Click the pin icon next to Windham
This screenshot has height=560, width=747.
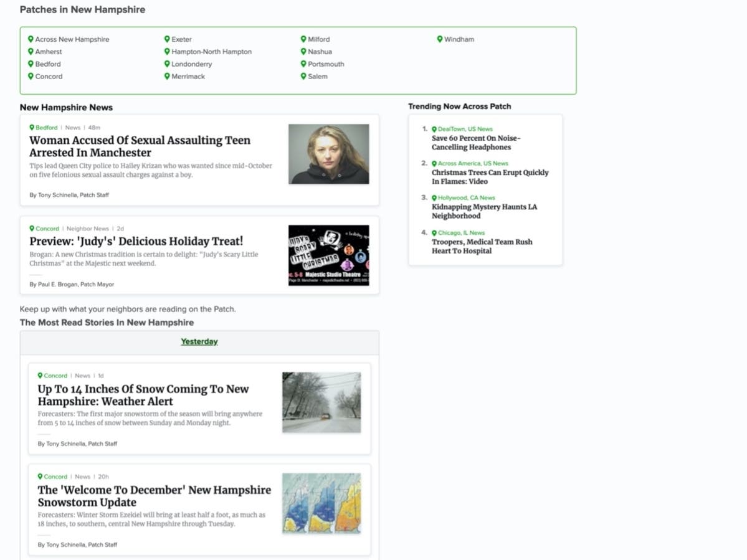coord(440,39)
